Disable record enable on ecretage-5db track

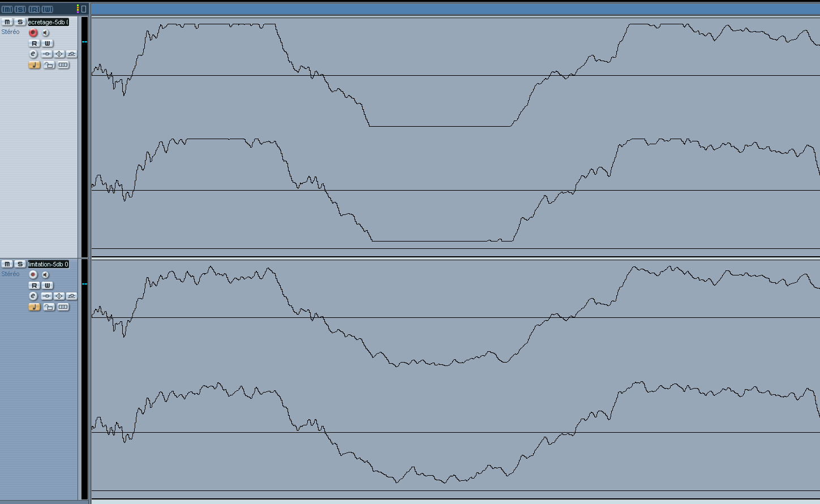point(33,33)
